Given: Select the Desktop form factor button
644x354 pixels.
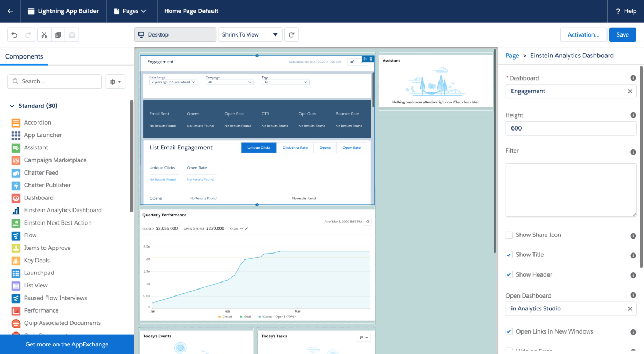Looking at the screenshot, I should [175, 35].
